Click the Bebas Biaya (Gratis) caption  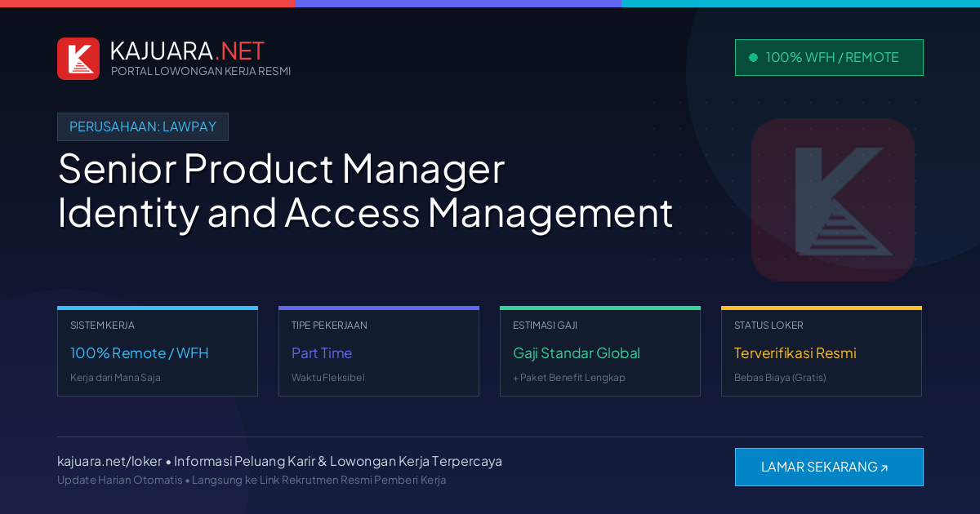780,378
